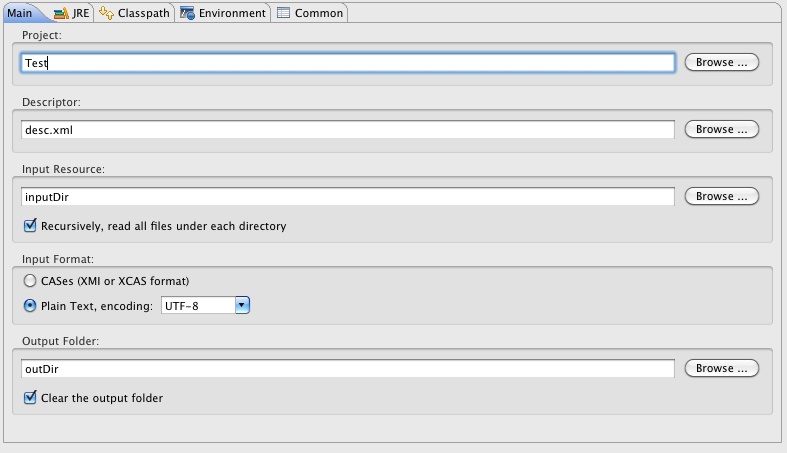Click the Classpath tab icon

(107, 13)
